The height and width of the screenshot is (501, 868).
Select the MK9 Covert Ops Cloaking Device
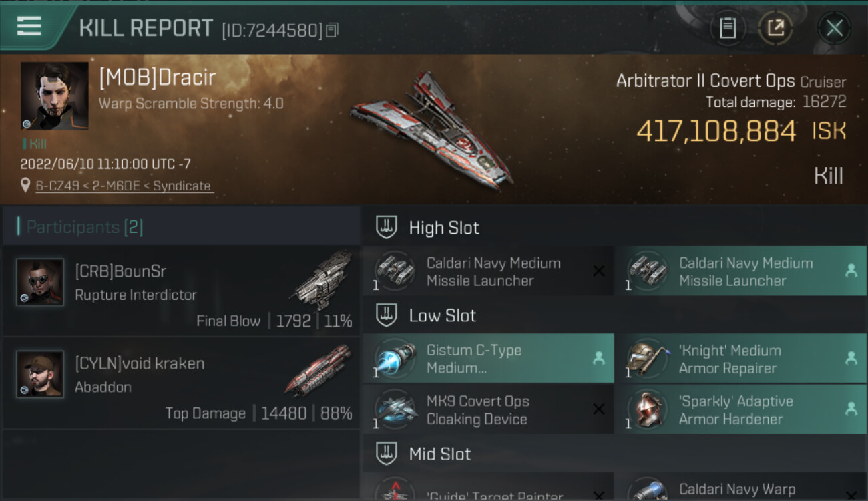coord(488,410)
